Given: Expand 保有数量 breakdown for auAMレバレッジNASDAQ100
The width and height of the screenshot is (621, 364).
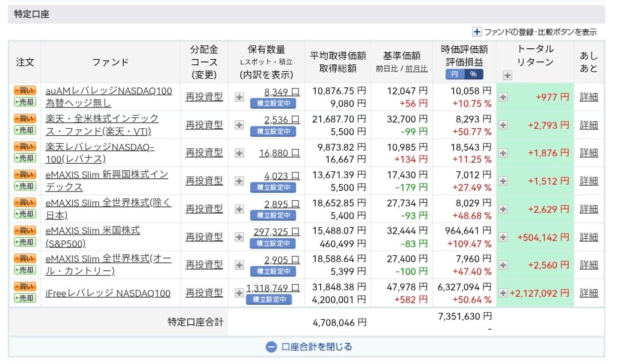Looking at the screenshot, I should [239, 97].
